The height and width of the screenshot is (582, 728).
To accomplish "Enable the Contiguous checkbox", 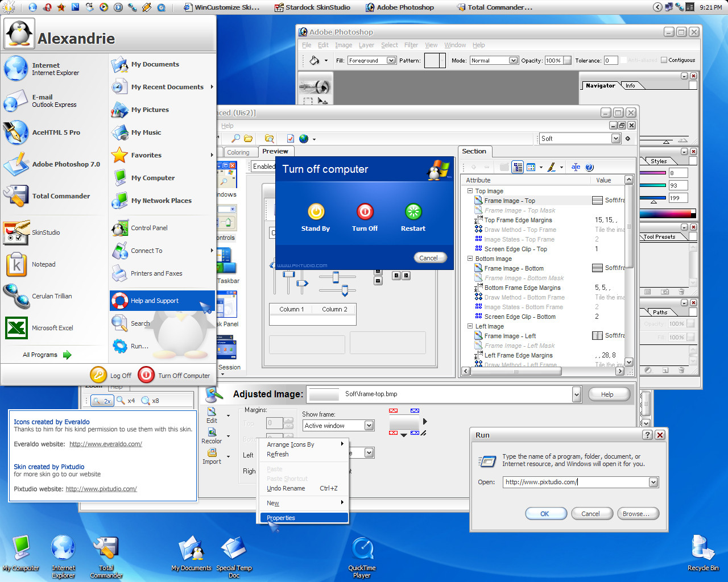I will (x=664, y=60).
